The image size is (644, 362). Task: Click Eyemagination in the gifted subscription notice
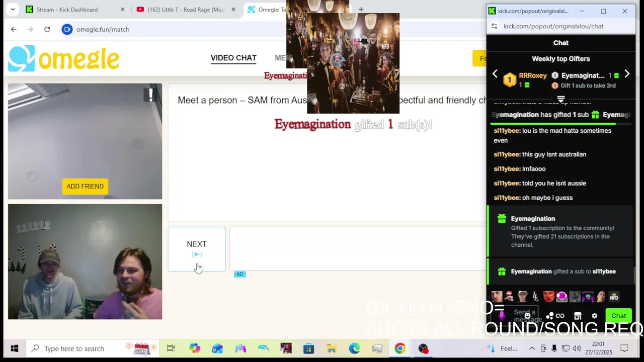pyautogui.click(x=533, y=219)
